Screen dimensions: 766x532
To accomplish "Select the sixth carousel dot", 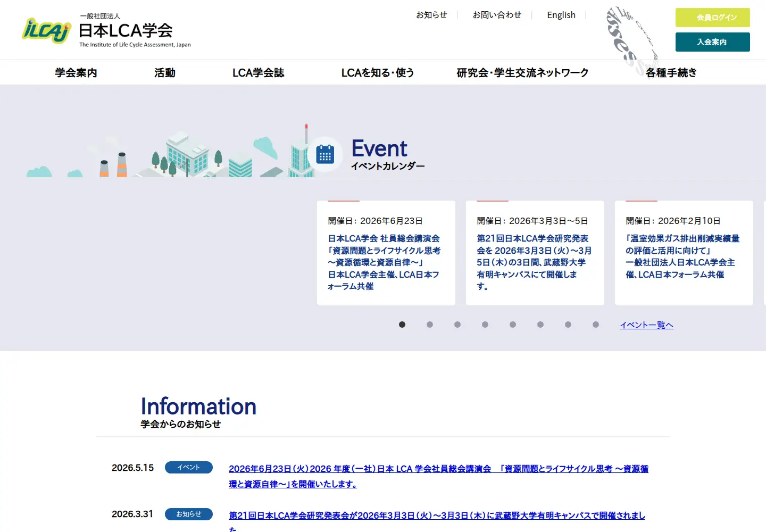I will click(540, 325).
